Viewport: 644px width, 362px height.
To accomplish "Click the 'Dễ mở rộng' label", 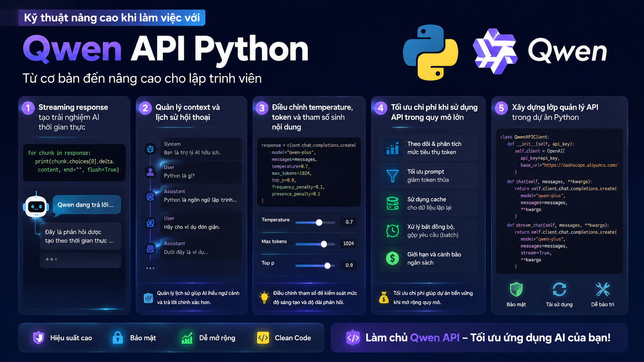I will tap(217, 338).
